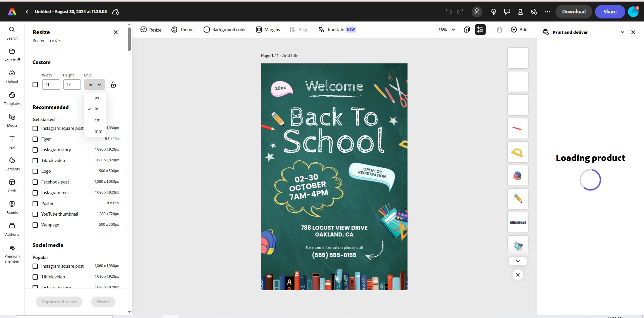Undo the last action
The height and width of the screenshot is (318, 644).
point(449,12)
